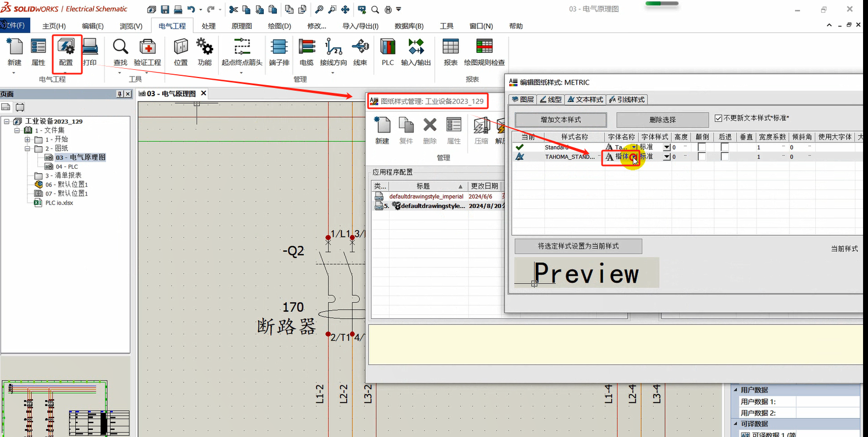Click the drawing overview thumbnail at bottom-left
The height and width of the screenshot is (437, 868).
pos(65,409)
